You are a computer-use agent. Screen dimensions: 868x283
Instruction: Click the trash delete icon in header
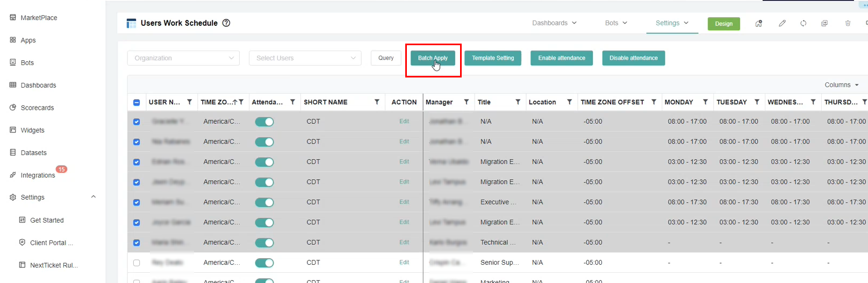pos(848,23)
